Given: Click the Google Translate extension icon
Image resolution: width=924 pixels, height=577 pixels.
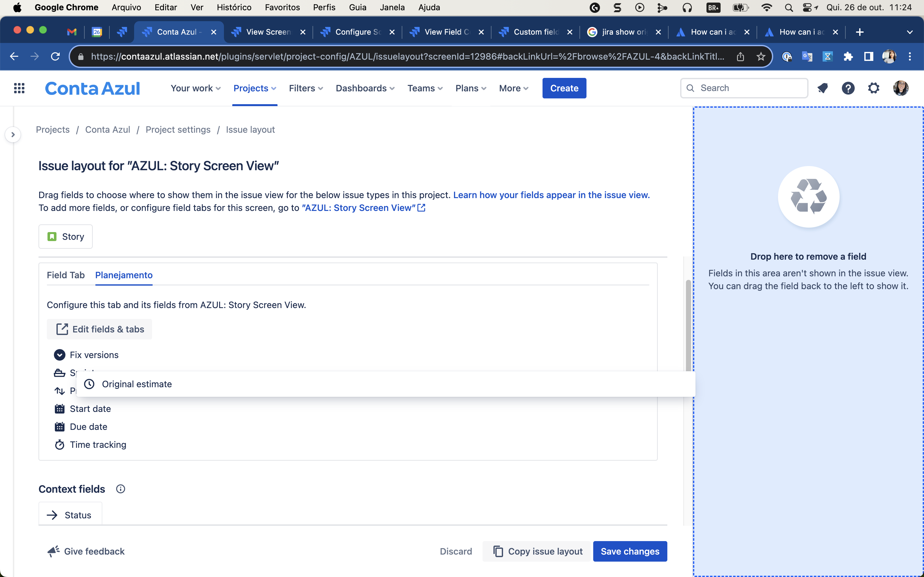Looking at the screenshot, I should click(x=807, y=56).
